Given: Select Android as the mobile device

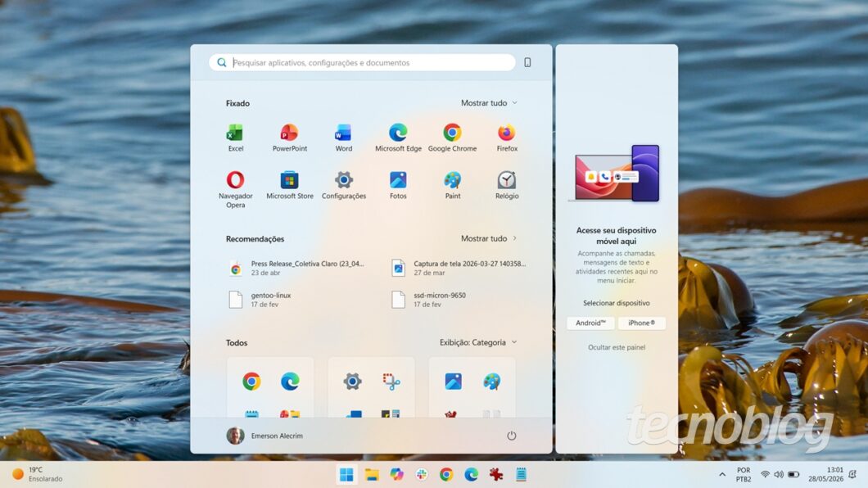Looking at the screenshot, I should pos(590,323).
